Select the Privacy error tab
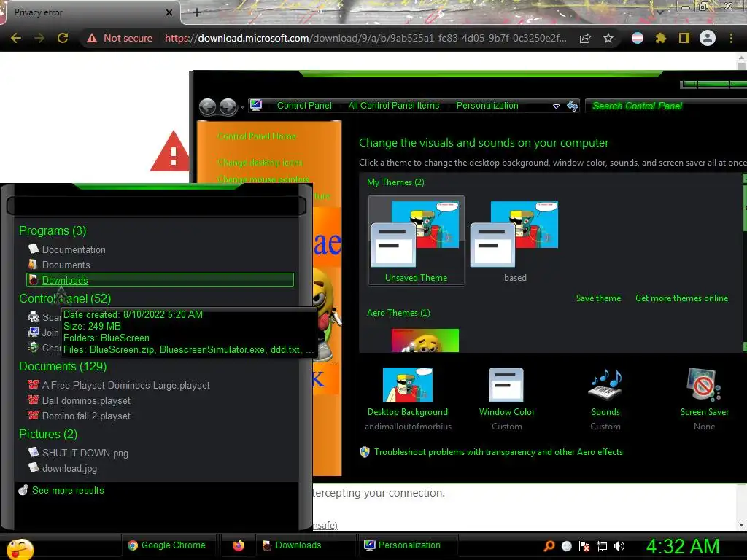The width and height of the screenshot is (747, 560). [x=90, y=12]
